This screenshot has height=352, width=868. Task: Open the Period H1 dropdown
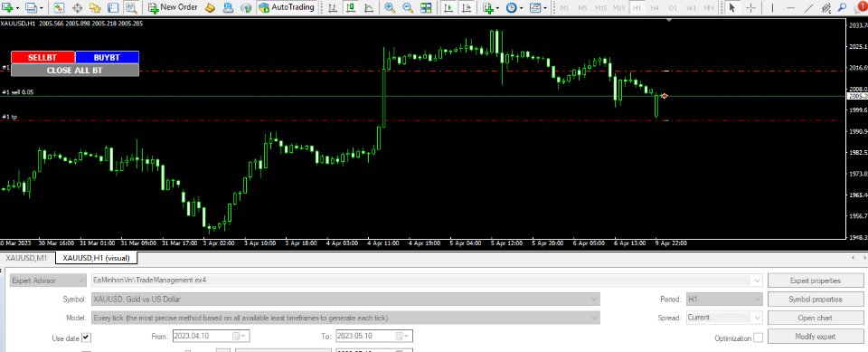tap(724, 300)
